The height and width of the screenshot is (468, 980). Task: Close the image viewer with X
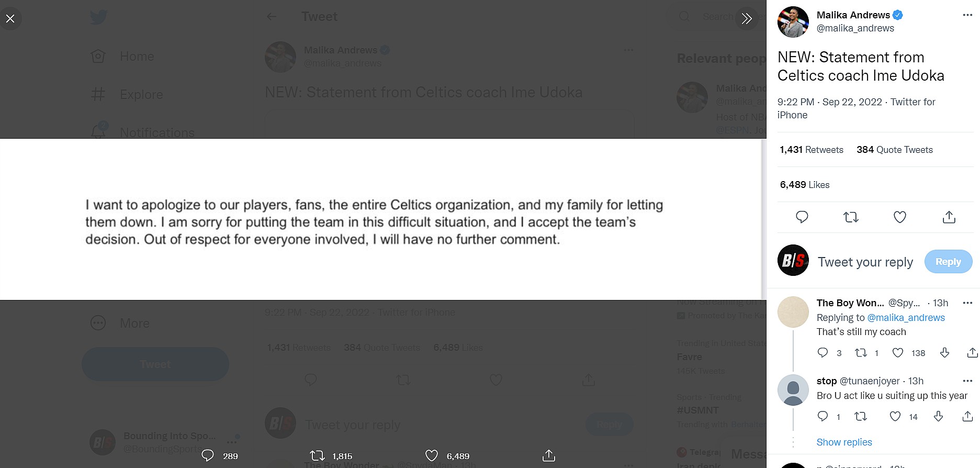10,19
